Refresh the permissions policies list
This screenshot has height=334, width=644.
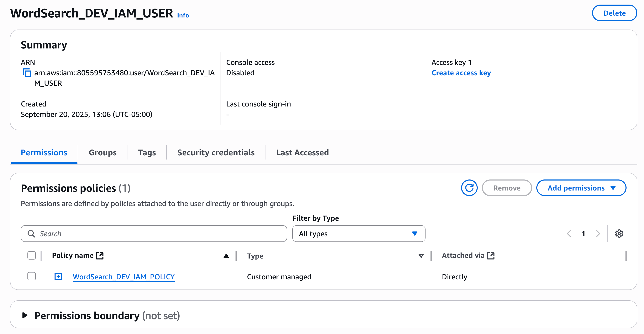(469, 188)
